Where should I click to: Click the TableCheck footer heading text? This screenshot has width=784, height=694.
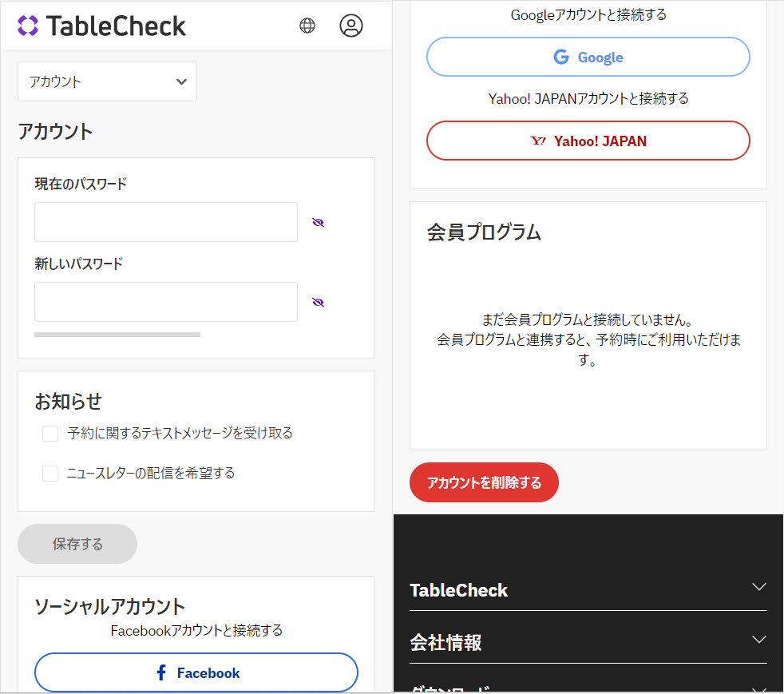tap(458, 590)
